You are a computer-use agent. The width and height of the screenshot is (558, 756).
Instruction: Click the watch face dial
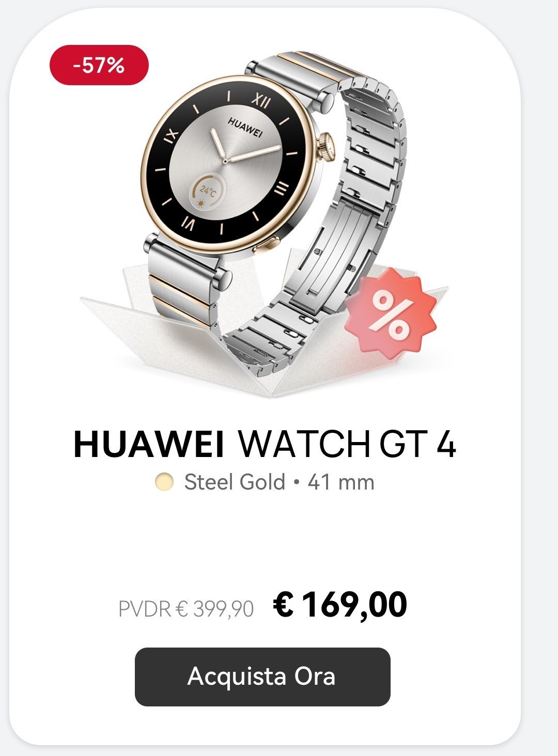click(226, 162)
